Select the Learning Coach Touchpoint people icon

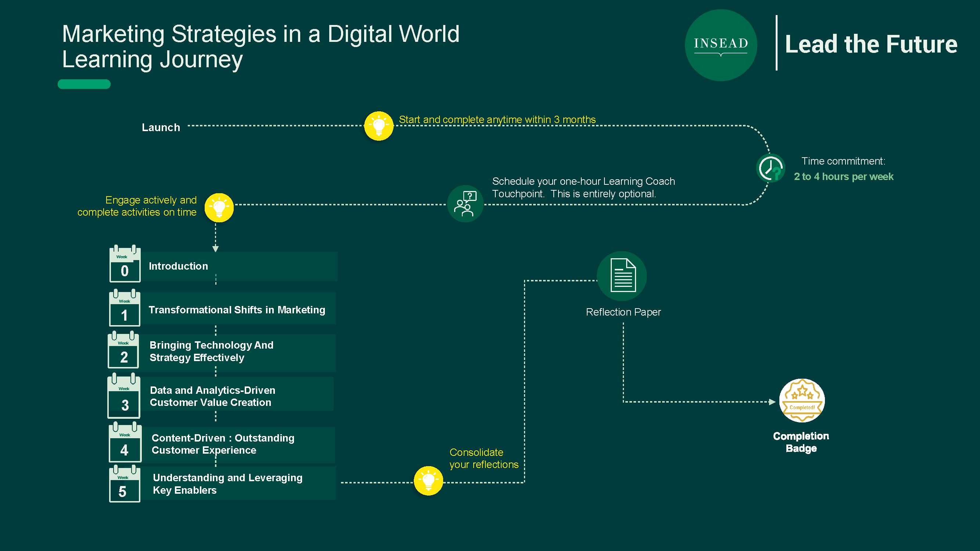pos(465,204)
